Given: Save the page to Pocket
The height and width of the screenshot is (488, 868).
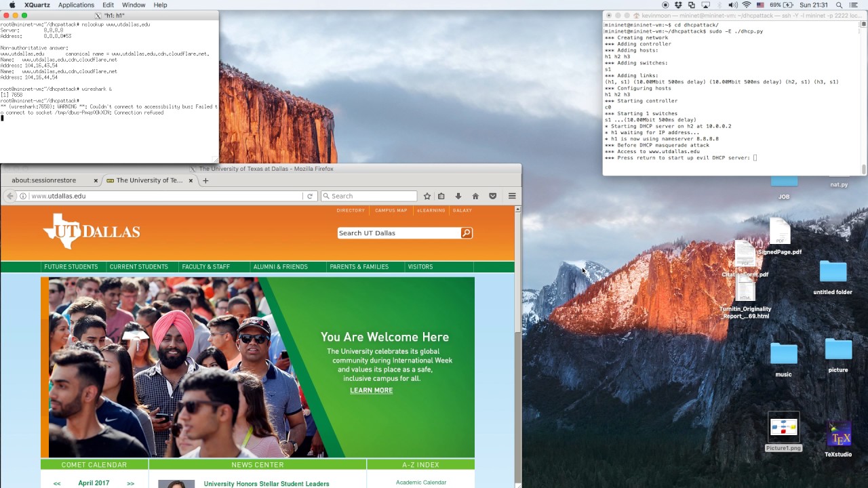Looking at the screenshot, I should tap(492, 196).
